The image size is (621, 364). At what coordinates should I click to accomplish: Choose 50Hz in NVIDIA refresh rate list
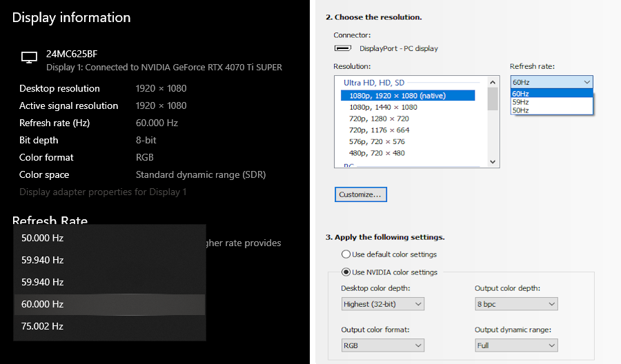[551, 110]
